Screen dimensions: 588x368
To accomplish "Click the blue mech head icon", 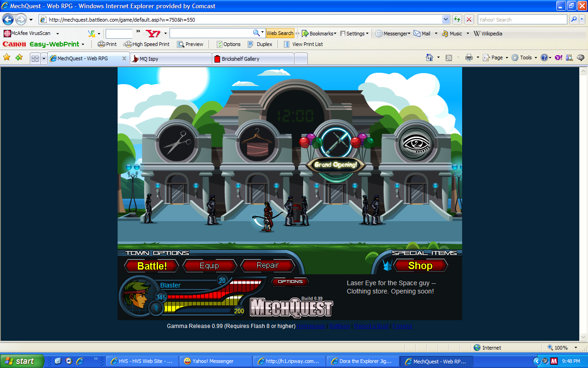I will click(x=387, y=266).
